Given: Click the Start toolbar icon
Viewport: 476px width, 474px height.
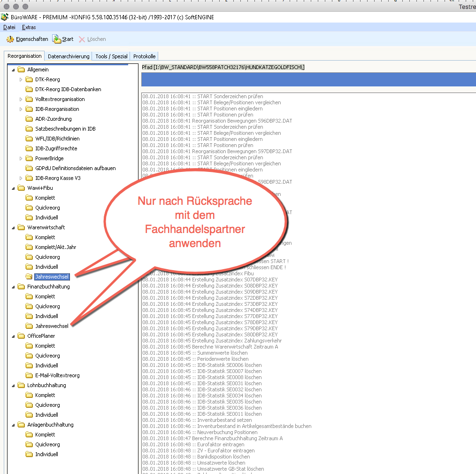Looking at the screenshot, I should coord(56,39).
